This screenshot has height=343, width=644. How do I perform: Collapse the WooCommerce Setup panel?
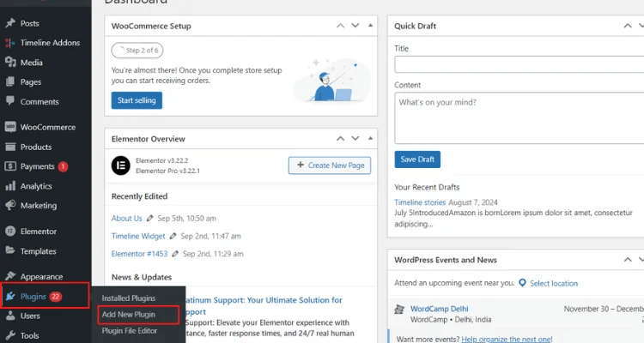370,26
